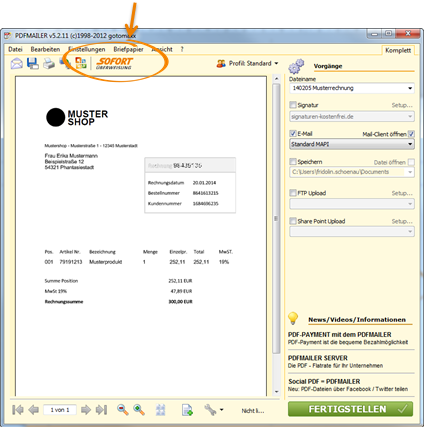The image size is (424, 427).
Task: Open the signaturen-kostenfrei.de dropdown
Action: (x=410, y=116)
